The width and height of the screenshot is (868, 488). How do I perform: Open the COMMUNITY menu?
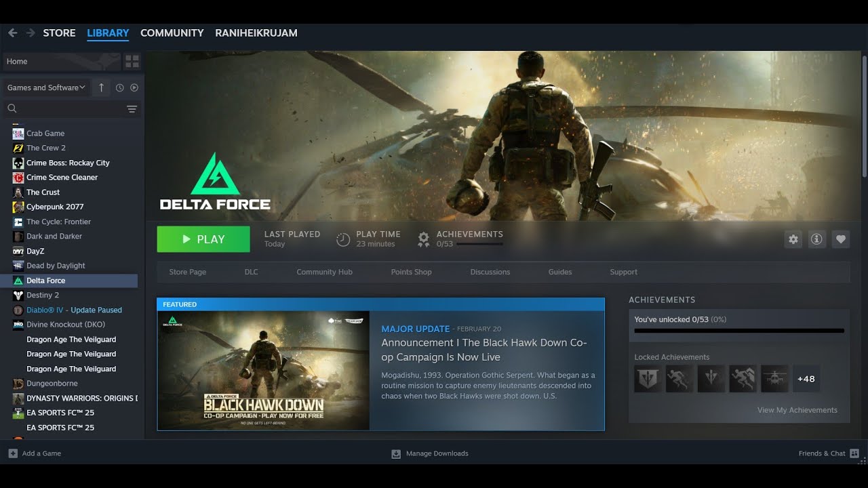(x=172, y=33)
